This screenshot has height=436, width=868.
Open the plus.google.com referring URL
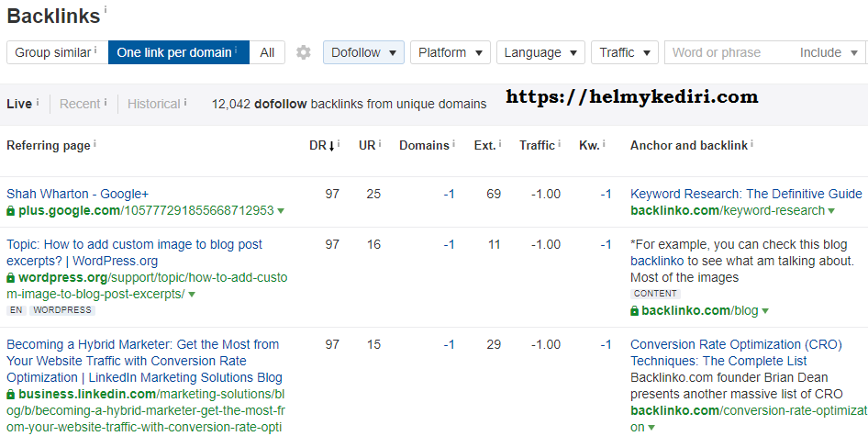[146, 210]
